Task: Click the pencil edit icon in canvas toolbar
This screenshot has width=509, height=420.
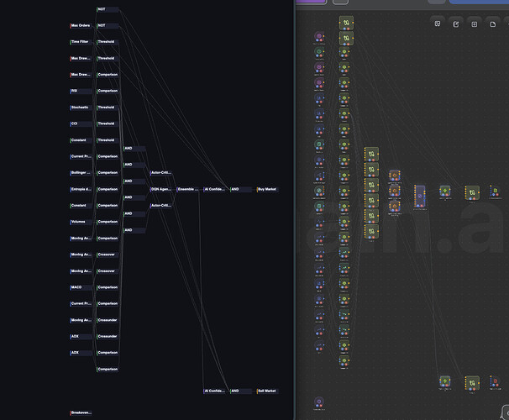Action: click(456, 24)
